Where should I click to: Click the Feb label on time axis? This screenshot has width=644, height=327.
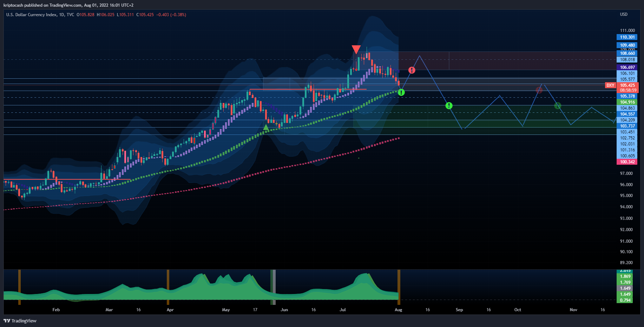tap(56, 310)
